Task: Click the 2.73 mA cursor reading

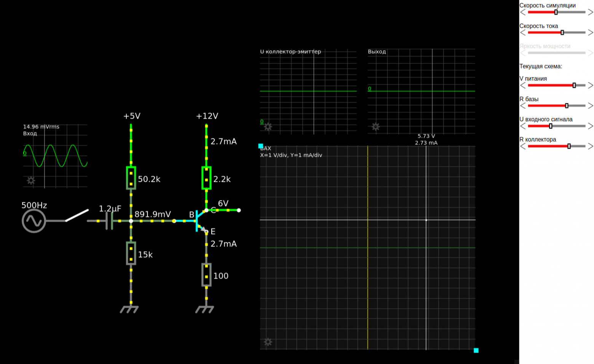Action: (x=426, y=143)
